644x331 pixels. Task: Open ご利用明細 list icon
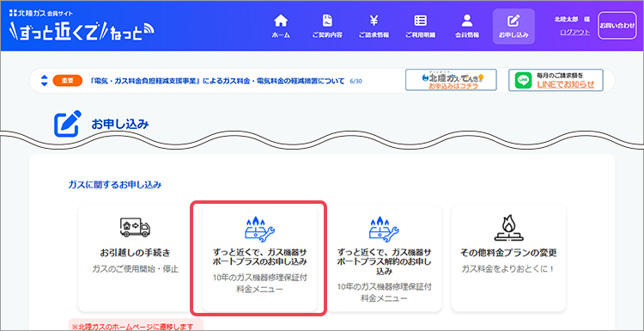coord(420,21)
